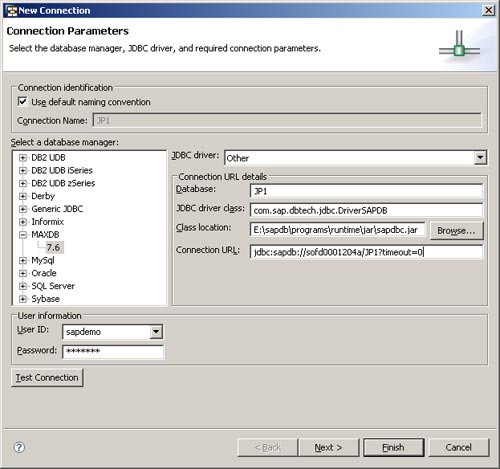
Task: Click the New Connection title bar icon
Action: [12, 11]
